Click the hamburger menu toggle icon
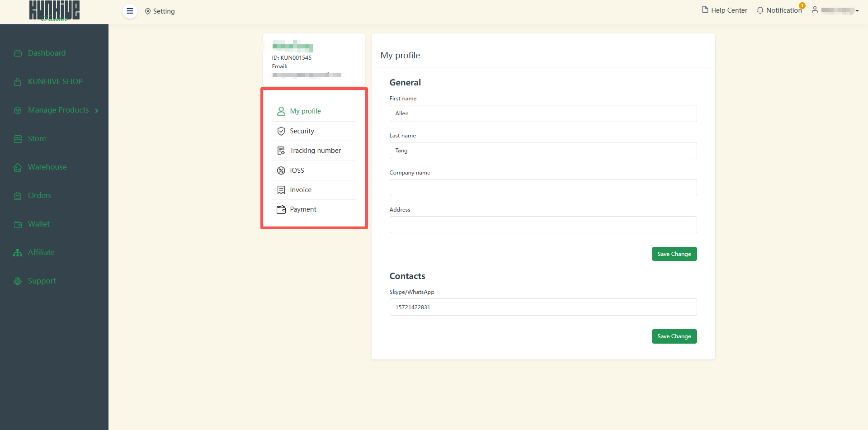The image size is (868, 430). pos(130,11)
